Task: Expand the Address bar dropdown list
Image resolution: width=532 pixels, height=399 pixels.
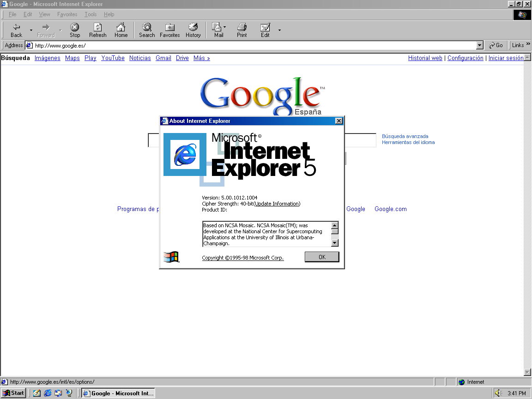Action: (x=479, y=45)
